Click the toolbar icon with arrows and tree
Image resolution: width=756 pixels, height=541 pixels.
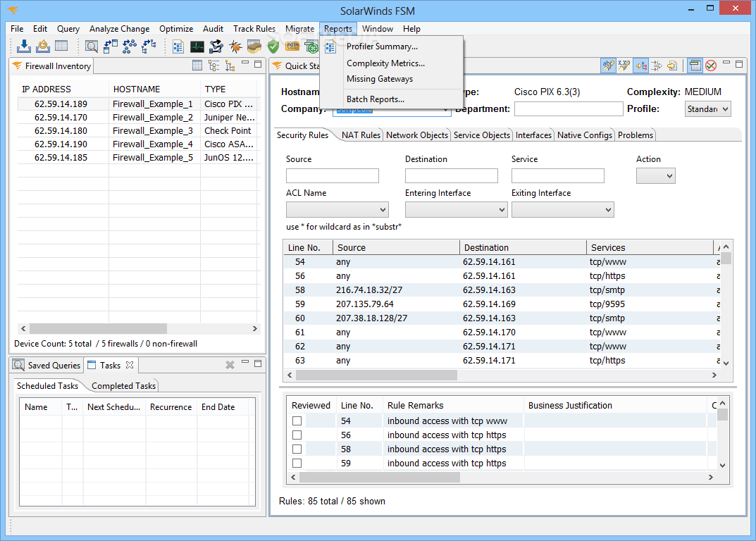click(x=149, y=46)
